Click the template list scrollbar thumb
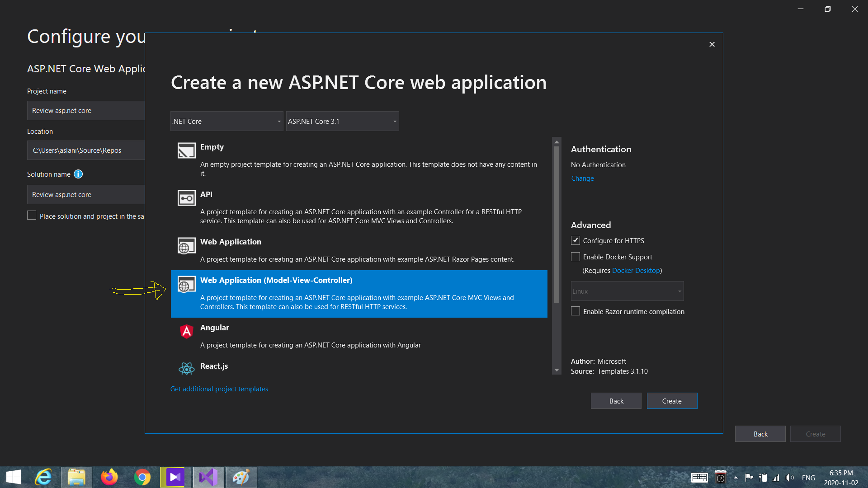868x488 pixels. point(557,225)
